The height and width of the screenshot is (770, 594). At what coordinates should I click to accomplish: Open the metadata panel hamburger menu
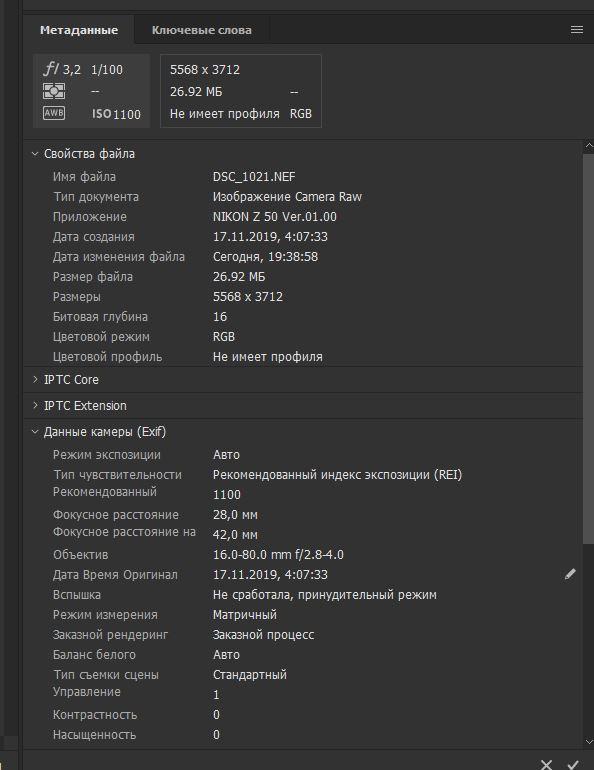577,29
